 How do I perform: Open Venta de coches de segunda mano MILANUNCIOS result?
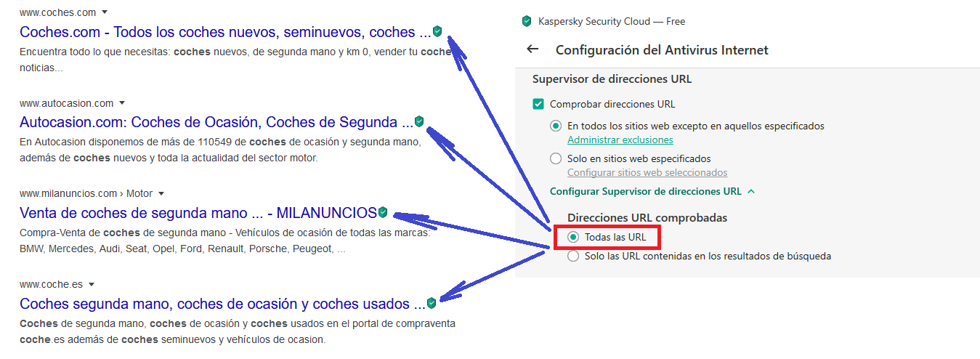pyautogui.click(x=198, y=213)
